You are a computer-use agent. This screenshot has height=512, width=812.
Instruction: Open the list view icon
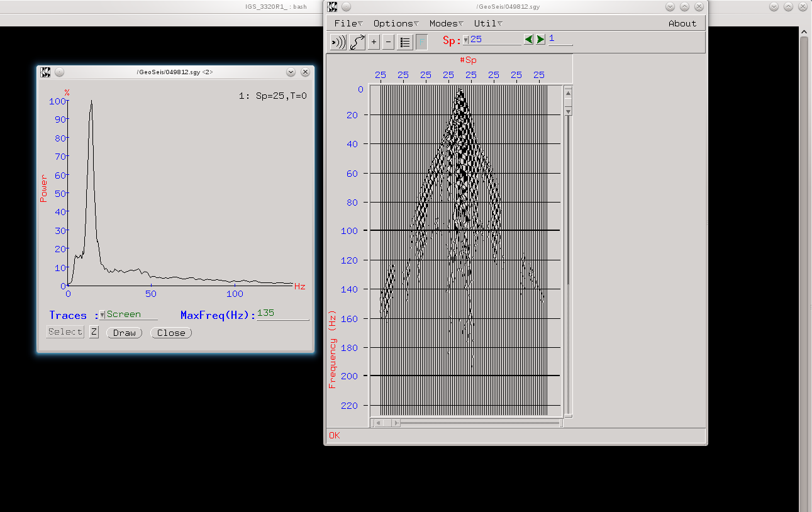point(405,42)
